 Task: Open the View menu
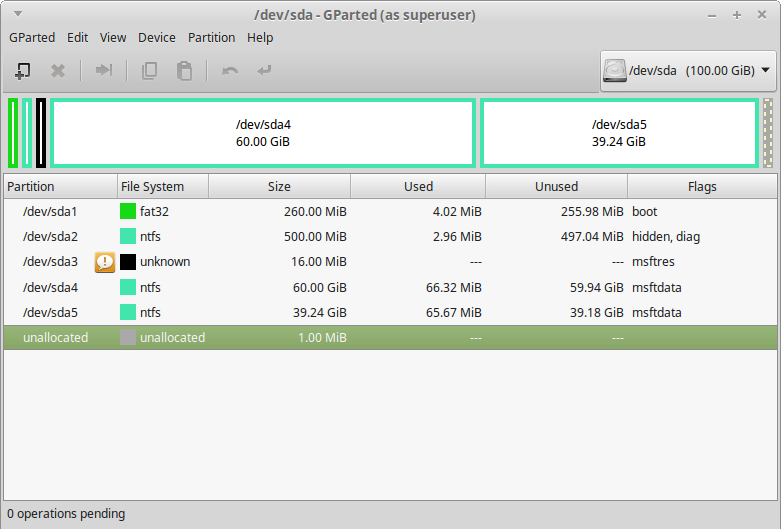113,38
